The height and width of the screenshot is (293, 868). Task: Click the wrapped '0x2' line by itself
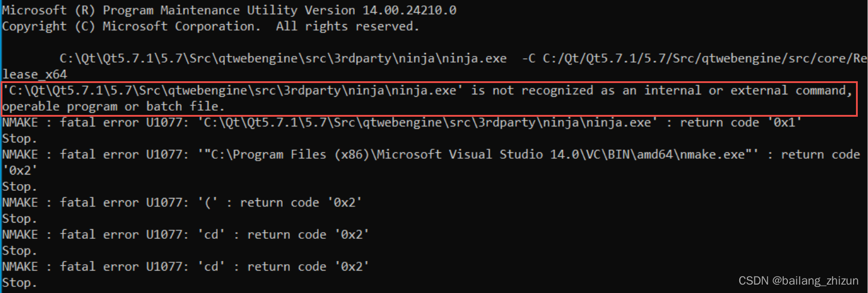coord(19,170)
